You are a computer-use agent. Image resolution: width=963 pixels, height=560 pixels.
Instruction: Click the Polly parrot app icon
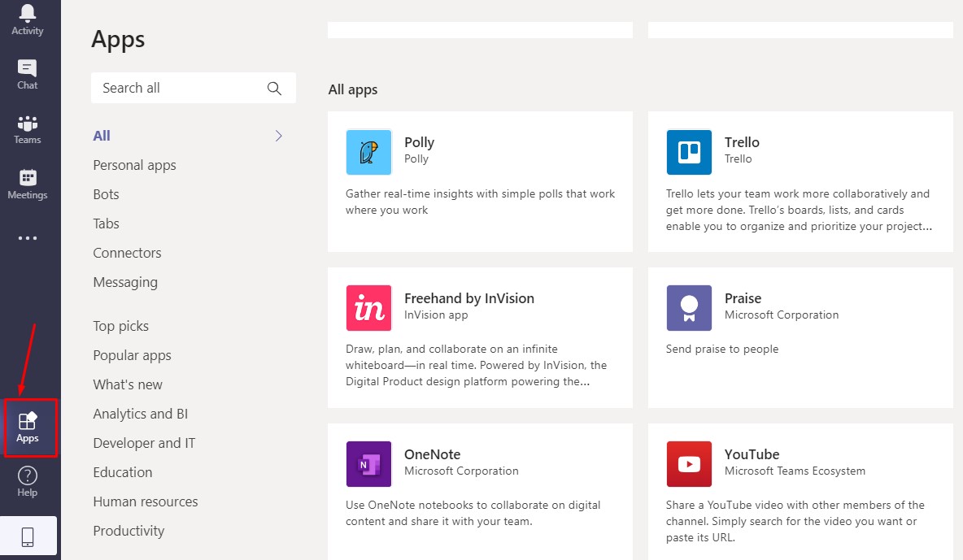(x=368, y=152)
